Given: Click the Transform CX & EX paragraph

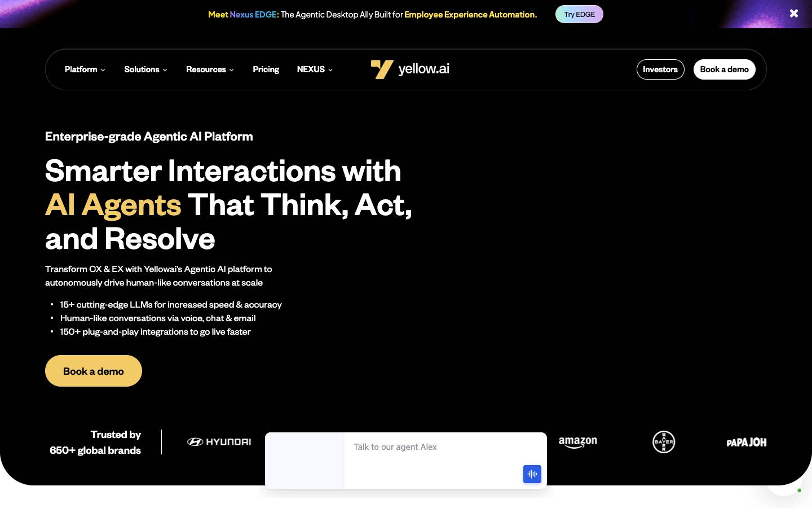Looking at the screenshot, I should [158, 276].
